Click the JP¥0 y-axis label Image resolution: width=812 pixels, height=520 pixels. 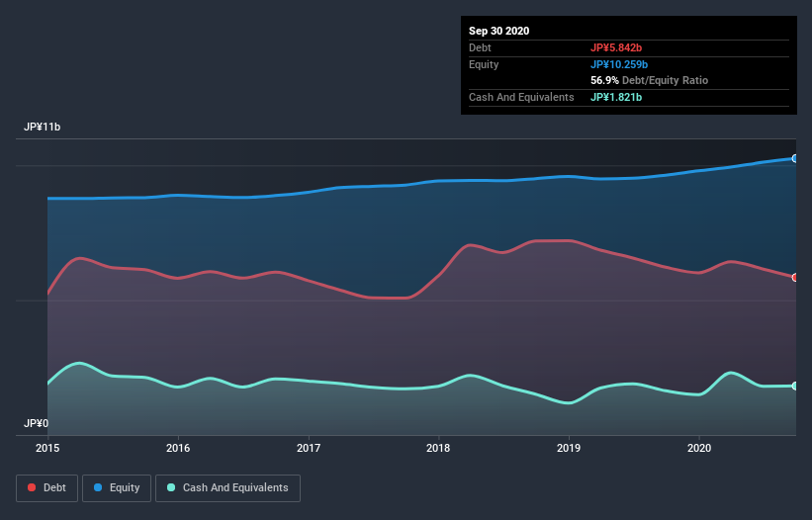36,423
